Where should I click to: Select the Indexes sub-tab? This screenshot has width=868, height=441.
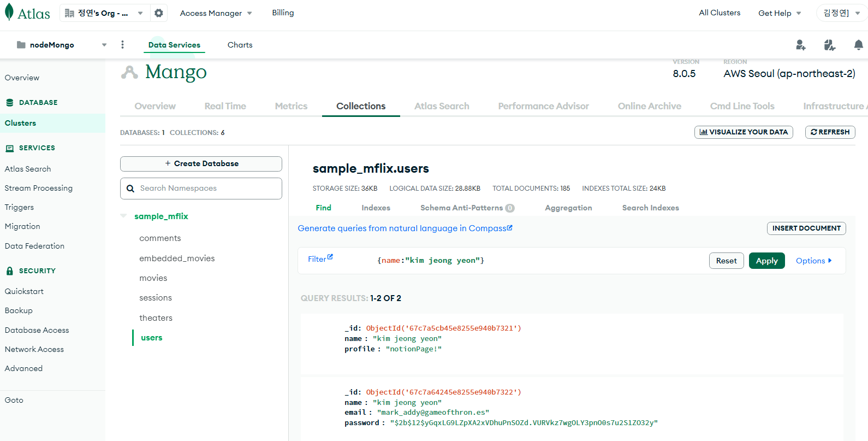pos(376,208)
